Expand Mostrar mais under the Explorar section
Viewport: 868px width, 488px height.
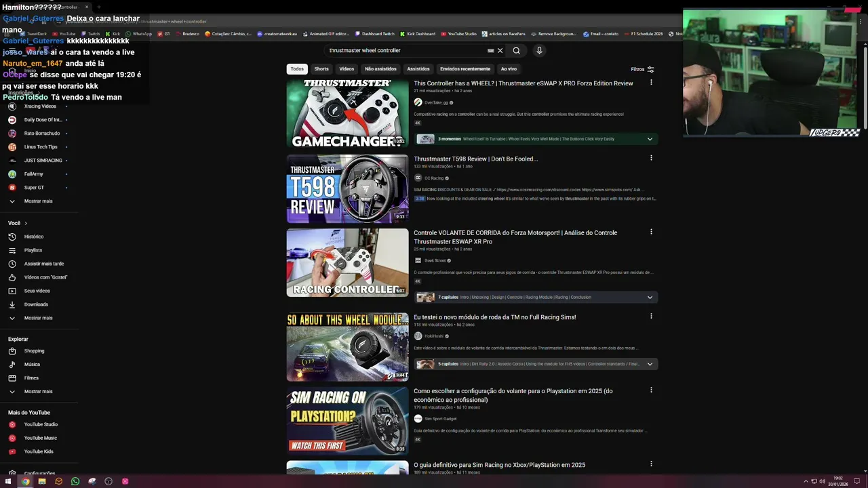click(38, 391)
